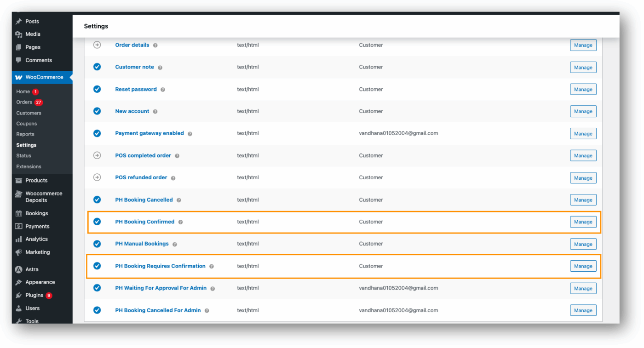The width and height of the screenshot is (644, 348).
Task: Click manual status icon for POS refunded order
Action: coord(97,177)
